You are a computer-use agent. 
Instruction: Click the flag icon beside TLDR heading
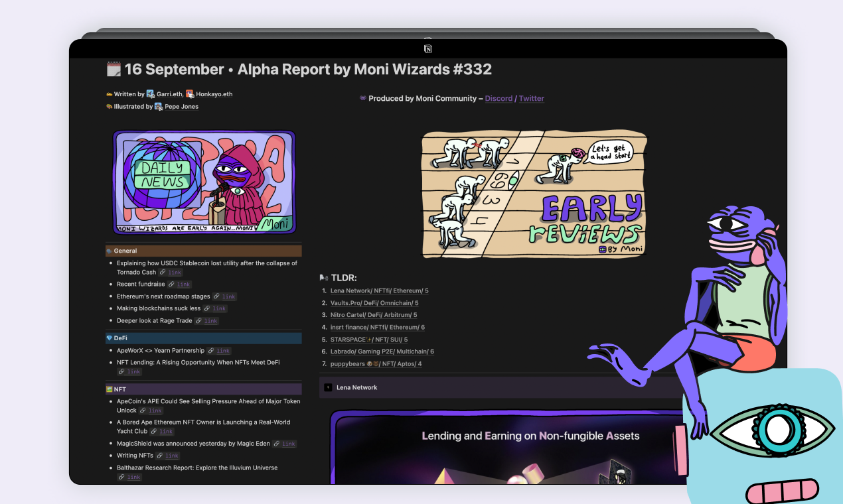coord(323,278)
